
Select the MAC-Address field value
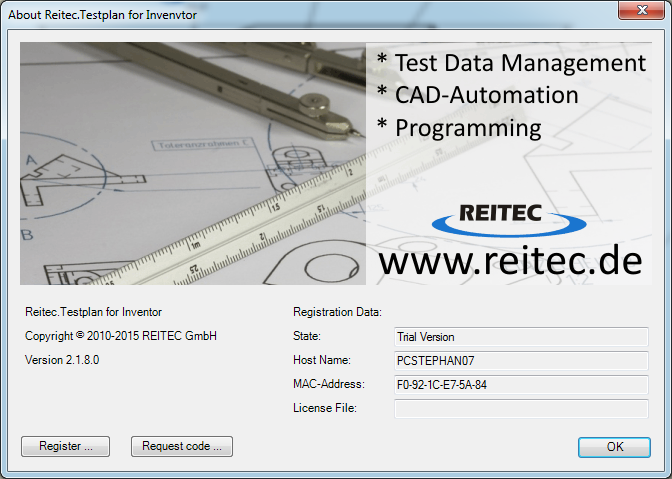point(520,384)
